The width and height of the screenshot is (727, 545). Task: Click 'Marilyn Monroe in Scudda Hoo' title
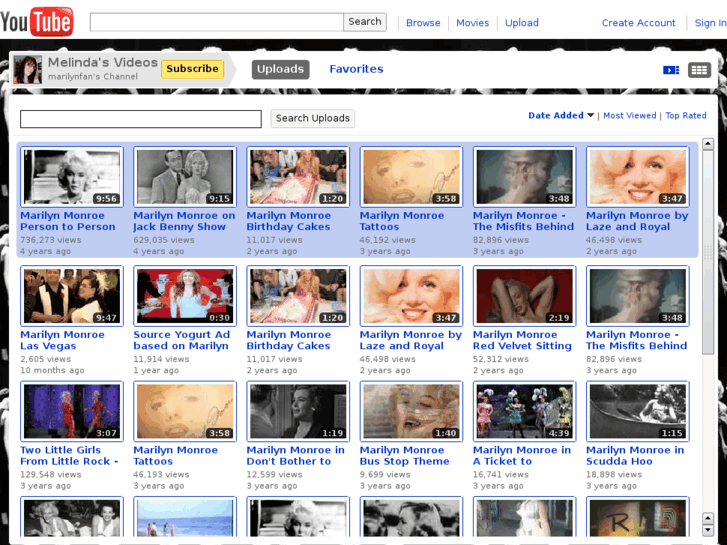click(x=635, y=456)
